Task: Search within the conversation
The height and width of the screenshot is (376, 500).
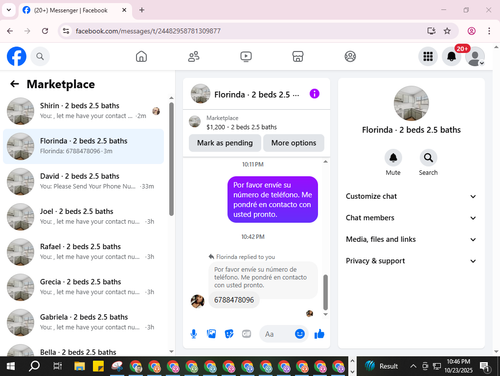Action: coord(428,158)
